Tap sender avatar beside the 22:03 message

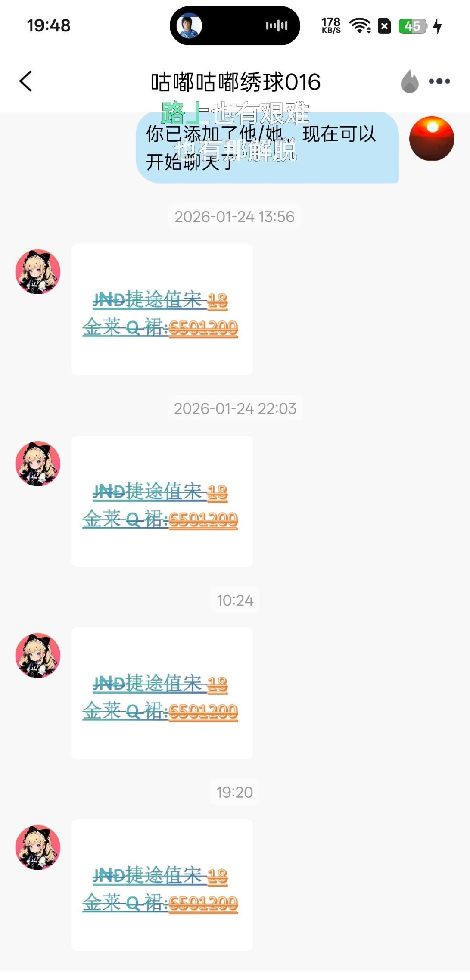pos(38,464)
